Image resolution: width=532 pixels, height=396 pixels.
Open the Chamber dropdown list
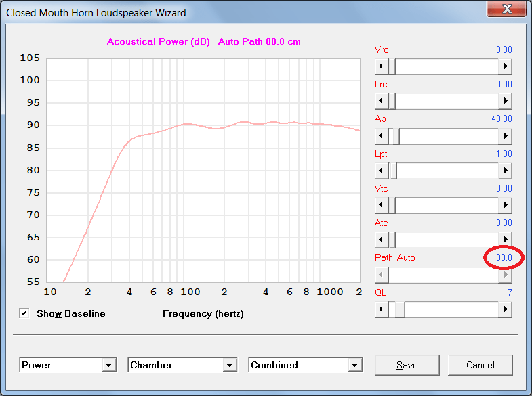click(x=229, y=365)
